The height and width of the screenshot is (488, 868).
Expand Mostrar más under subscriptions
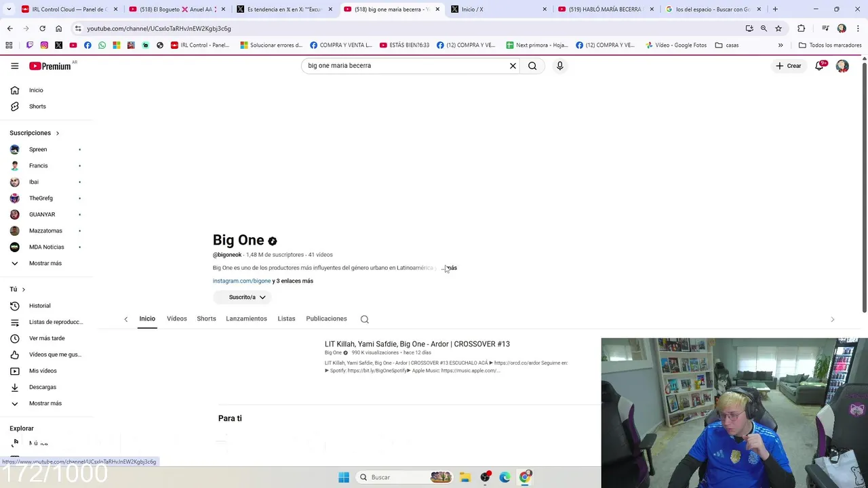click(46, 263)
